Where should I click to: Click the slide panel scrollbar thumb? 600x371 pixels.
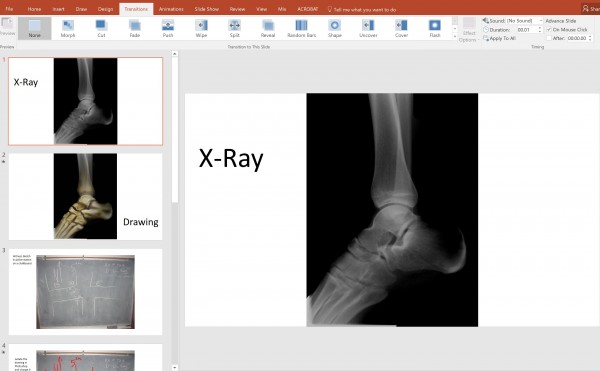pos(174,130)
